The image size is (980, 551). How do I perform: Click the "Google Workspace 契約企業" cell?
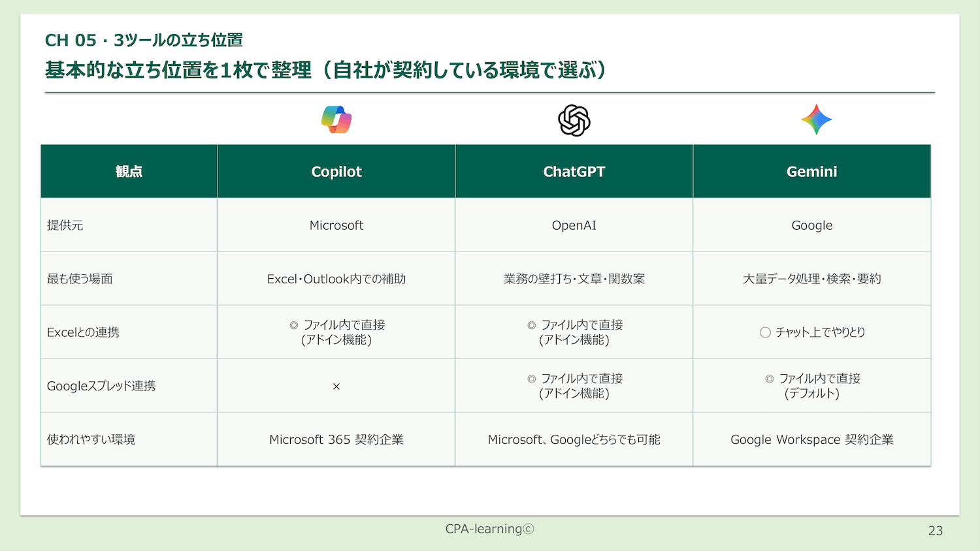(x=812, y=439)
